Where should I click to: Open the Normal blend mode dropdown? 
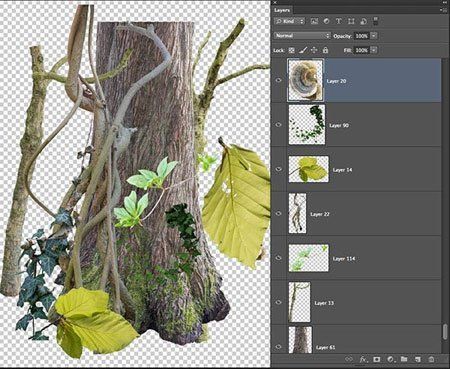tap(302, 36)
